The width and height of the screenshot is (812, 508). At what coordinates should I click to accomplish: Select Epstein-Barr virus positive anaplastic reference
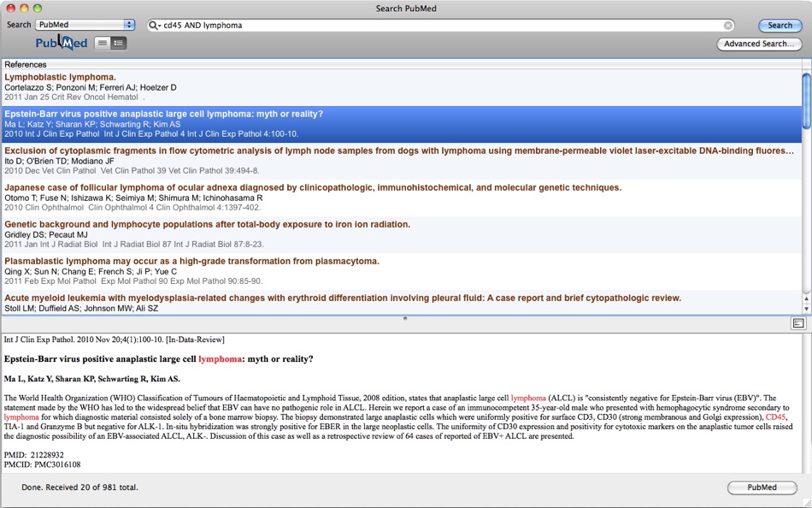coord(402,124)
